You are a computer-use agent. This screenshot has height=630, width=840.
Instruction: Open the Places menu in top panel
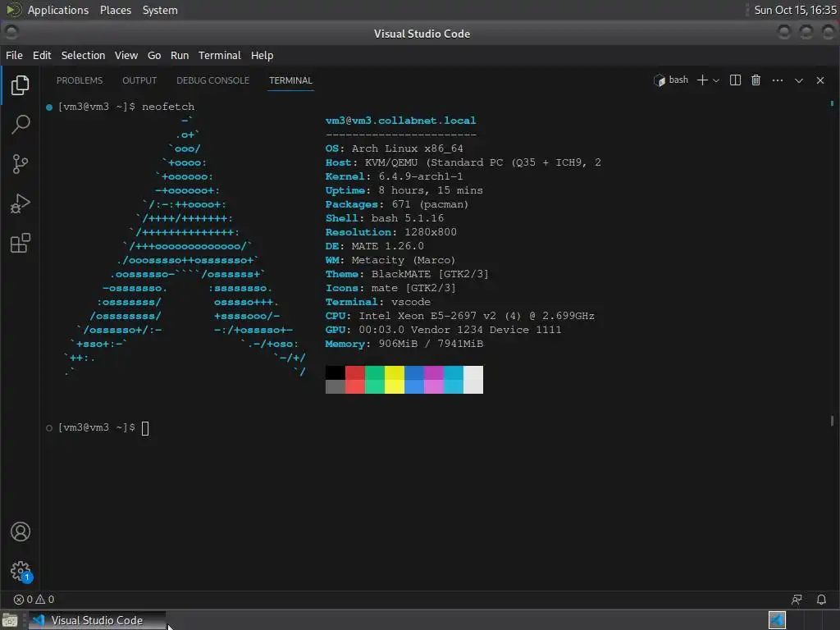click(x=116, y=10)
